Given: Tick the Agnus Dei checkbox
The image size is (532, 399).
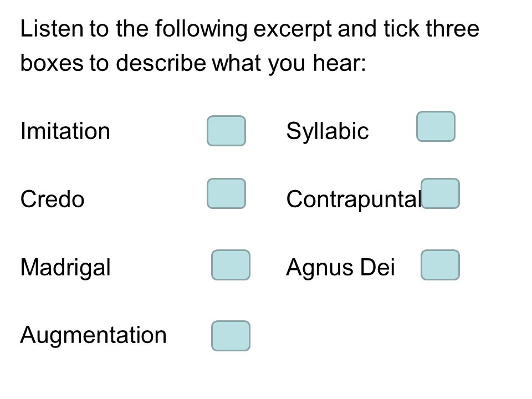Looking at the screenshot, I should [441, 265].
